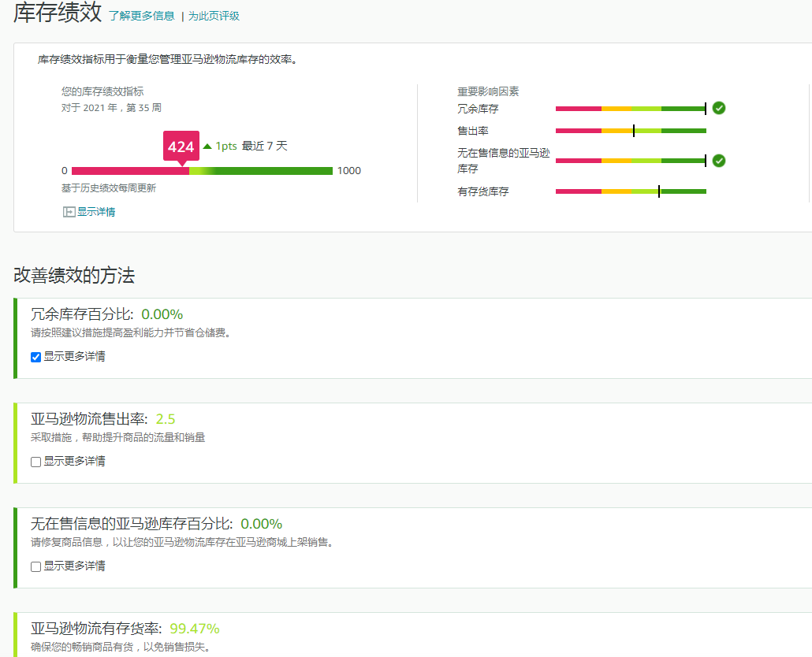Click the 无在售信息的亚马逊库存 factor bar
The image size is (812, 657).
(631, 161)
